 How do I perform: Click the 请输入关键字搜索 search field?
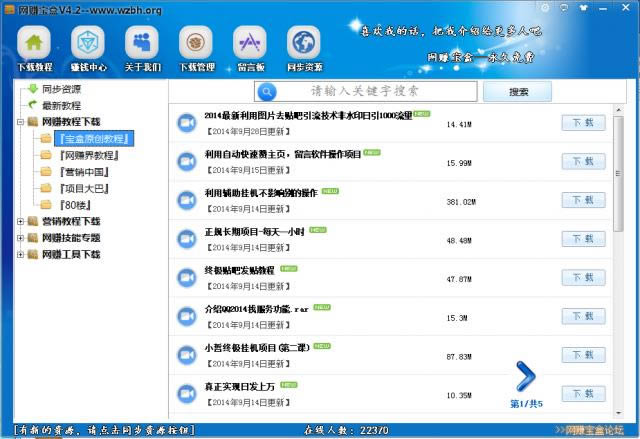coord(365,91)
